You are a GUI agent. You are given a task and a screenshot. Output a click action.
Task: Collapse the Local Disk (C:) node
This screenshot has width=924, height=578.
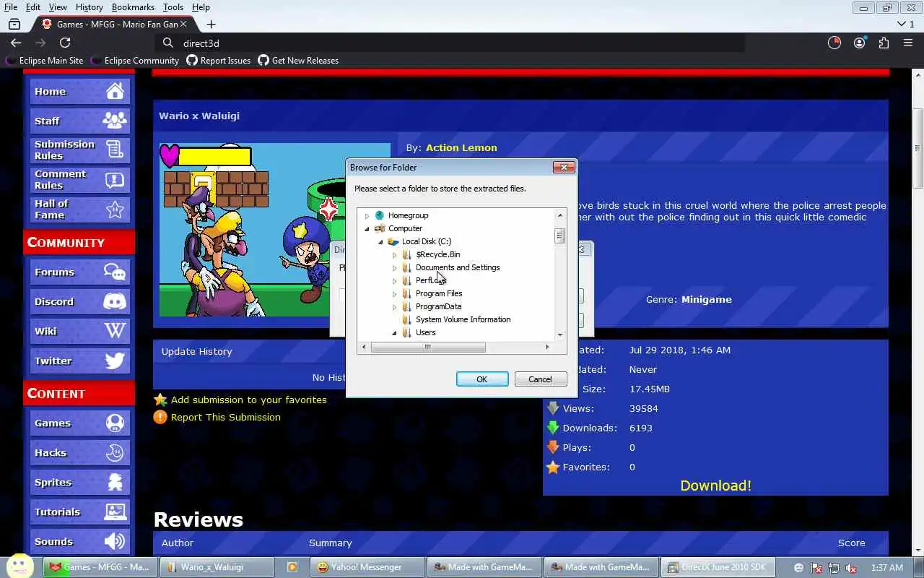point(380,241)
